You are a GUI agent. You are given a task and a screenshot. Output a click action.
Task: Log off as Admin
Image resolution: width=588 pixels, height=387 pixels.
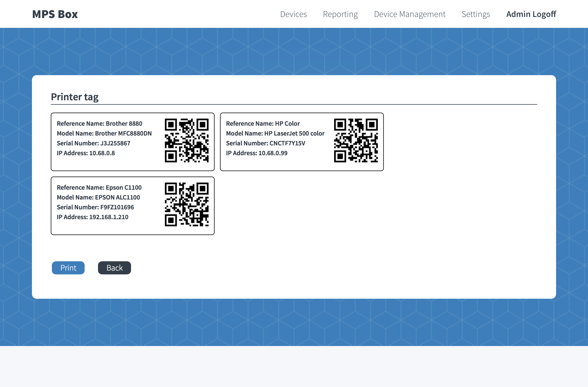pyautogui.click(x=531, y=14)
